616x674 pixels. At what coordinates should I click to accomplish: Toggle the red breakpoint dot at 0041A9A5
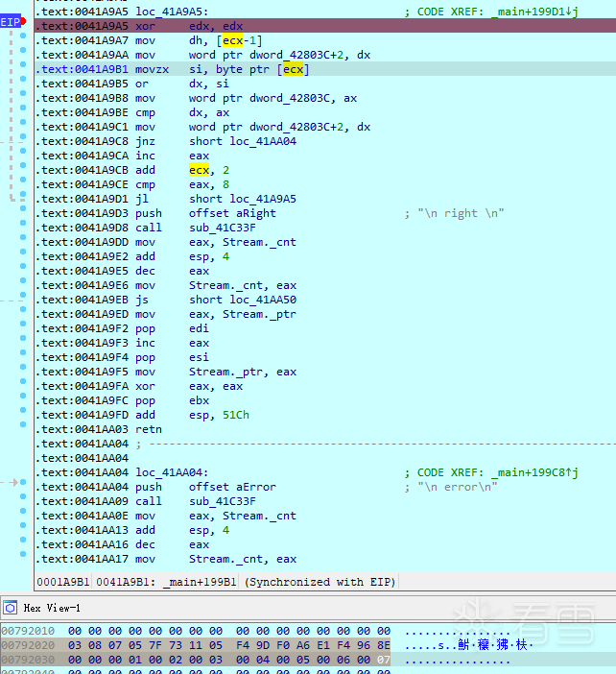[x=24, y=21]
